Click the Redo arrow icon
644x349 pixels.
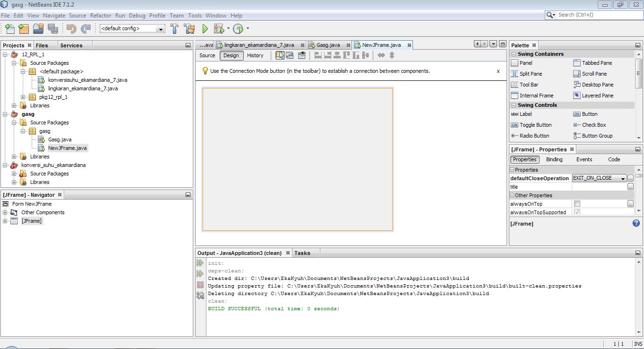pyautogui.click(x=86, y=29)
